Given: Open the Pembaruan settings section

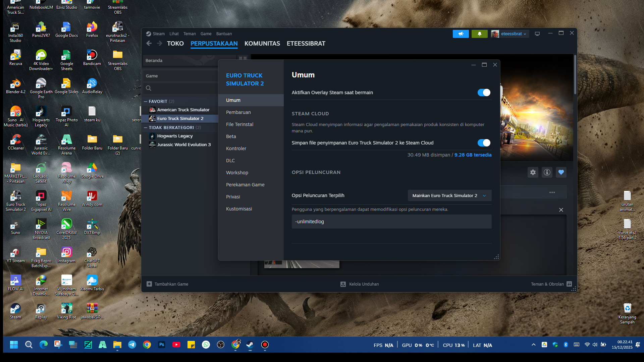Looking at the screenshot, I should click(x=251, y=112).
